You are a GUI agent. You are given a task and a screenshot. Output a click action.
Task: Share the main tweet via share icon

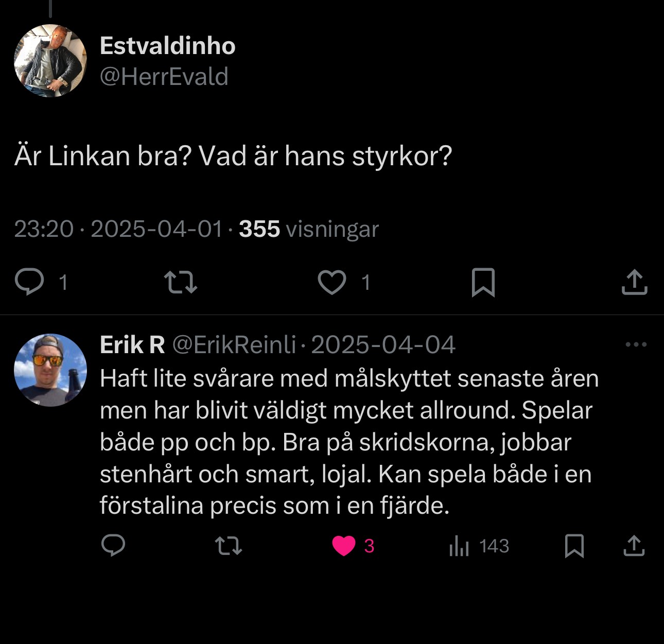click(x=634, y=282)
